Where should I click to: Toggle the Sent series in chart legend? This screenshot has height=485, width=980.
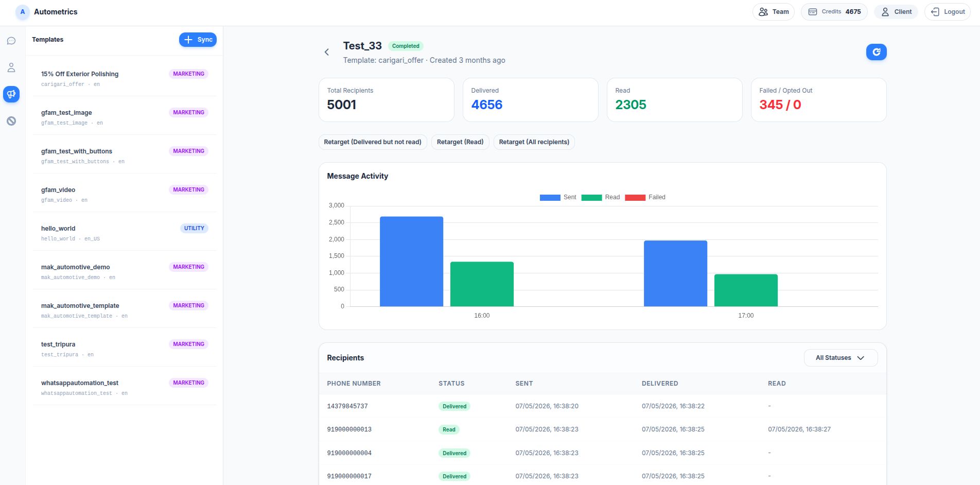point(558,197)
